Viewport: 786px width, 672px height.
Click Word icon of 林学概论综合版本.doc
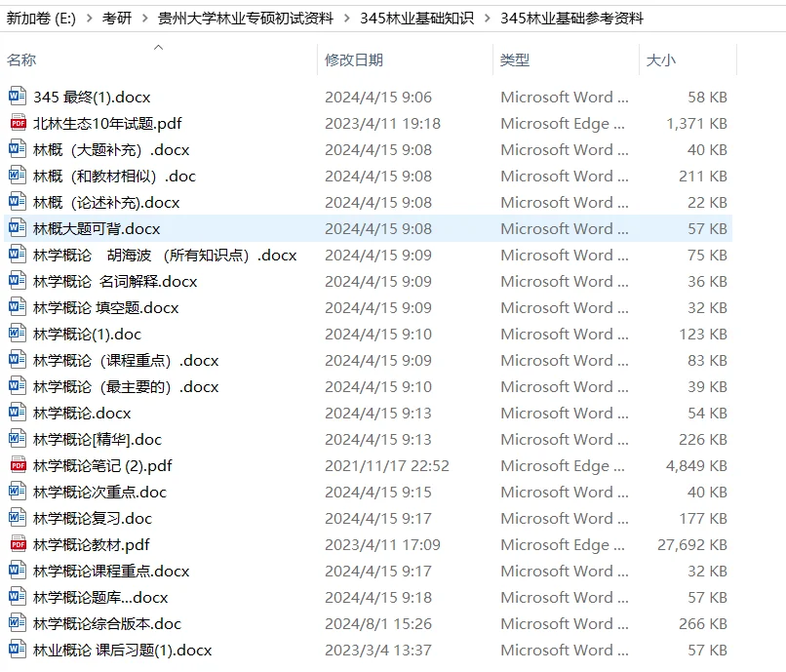[18, 622]
